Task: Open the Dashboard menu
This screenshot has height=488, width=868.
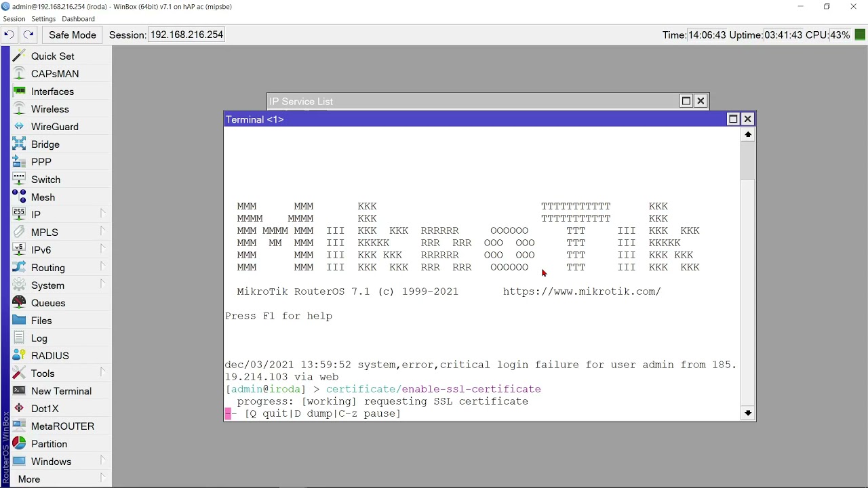Action: pos(78,19)
